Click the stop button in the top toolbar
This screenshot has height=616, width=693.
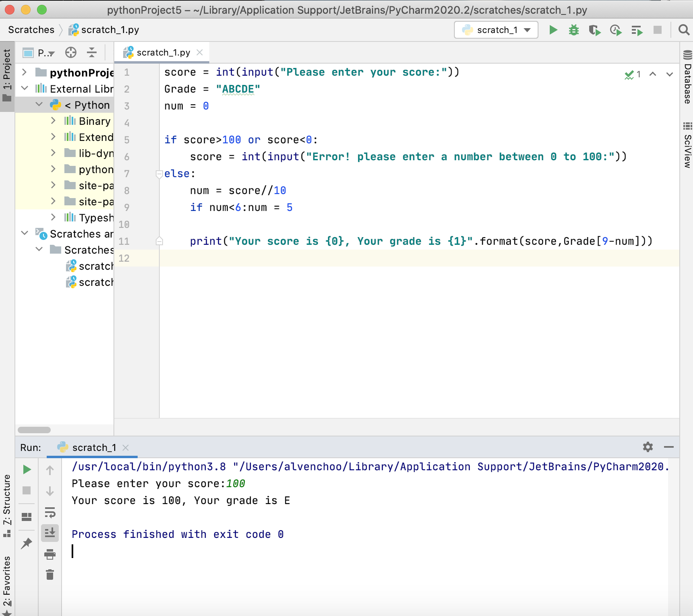pos(658,30)
